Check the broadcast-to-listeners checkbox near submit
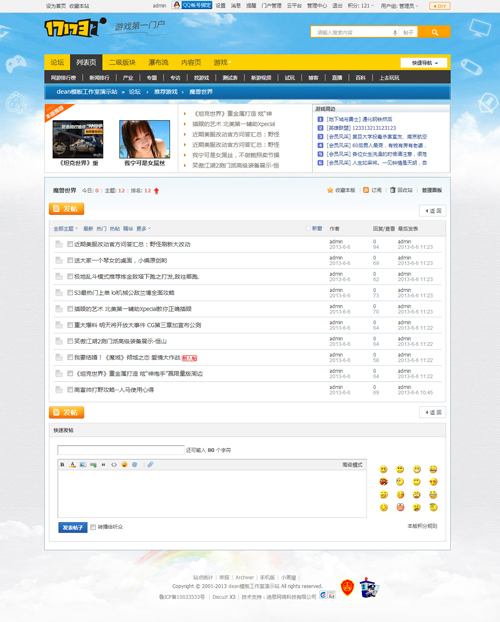500x622 pixels. click(93, 527)
